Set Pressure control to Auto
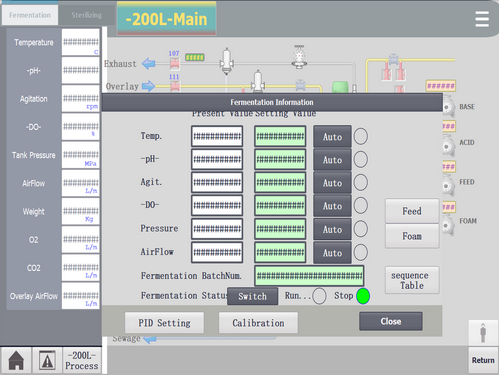Screen dimensions: 499x375 (332, 229)
